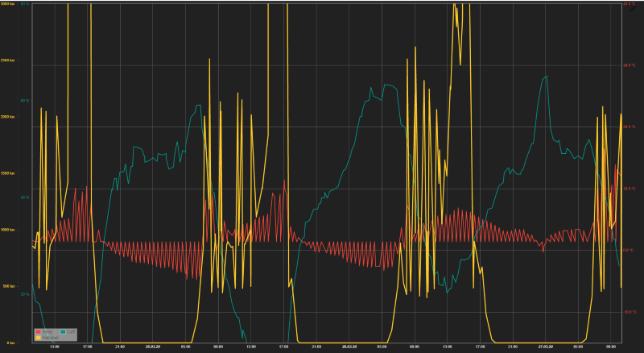Viewport: 644px width, 353px height.
Task: Click the 20.0 °C axis label
Action: [x=630, y=127]
